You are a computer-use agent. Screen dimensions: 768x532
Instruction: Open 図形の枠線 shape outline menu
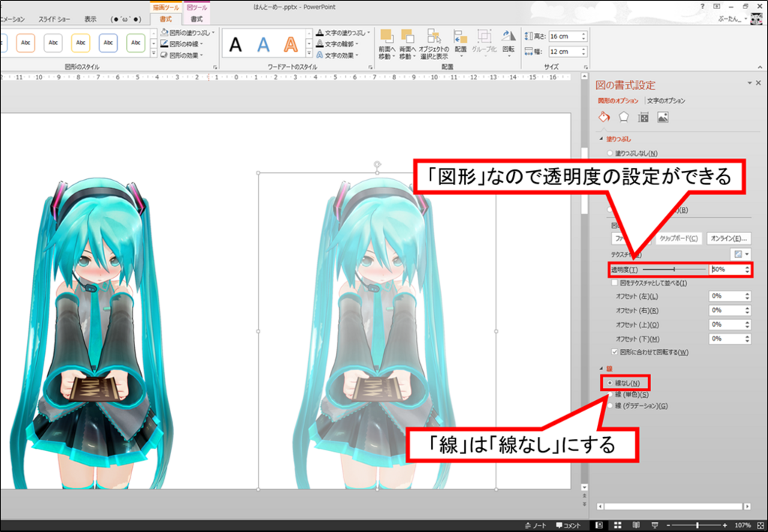click(182, 44)
